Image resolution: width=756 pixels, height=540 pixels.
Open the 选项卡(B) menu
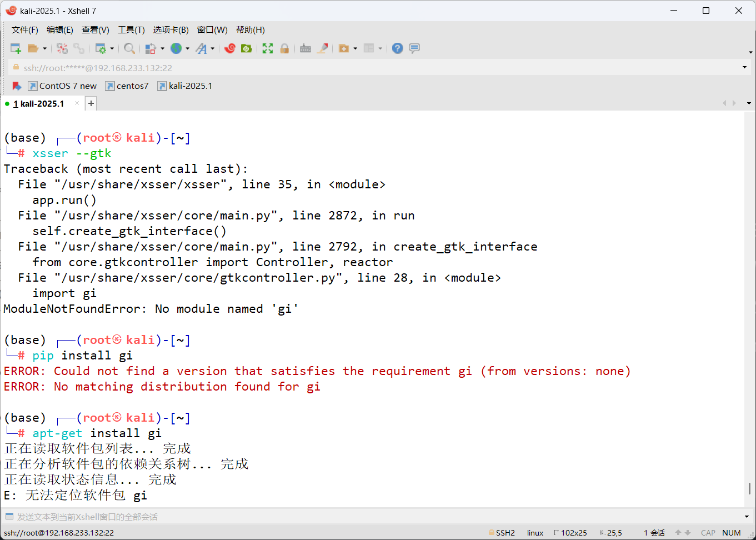coord(171,30)
